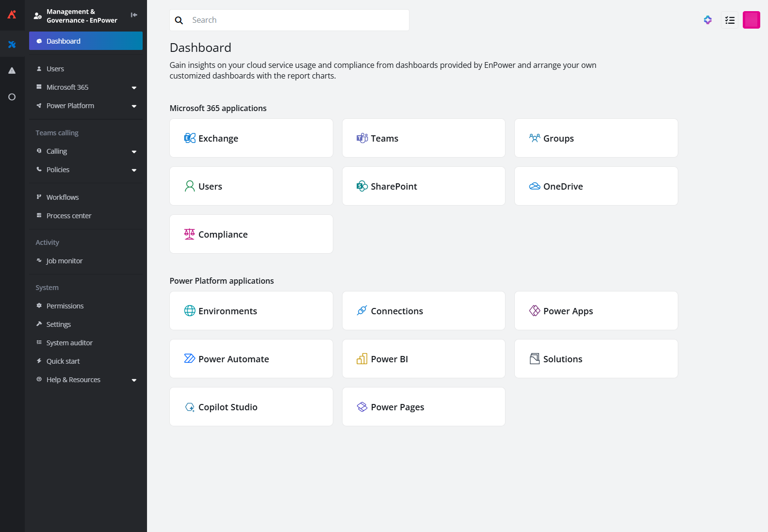The width and height of the screenshot is (768, 532).
Task: Open the Power BI dashboard card
Action: 423,359
